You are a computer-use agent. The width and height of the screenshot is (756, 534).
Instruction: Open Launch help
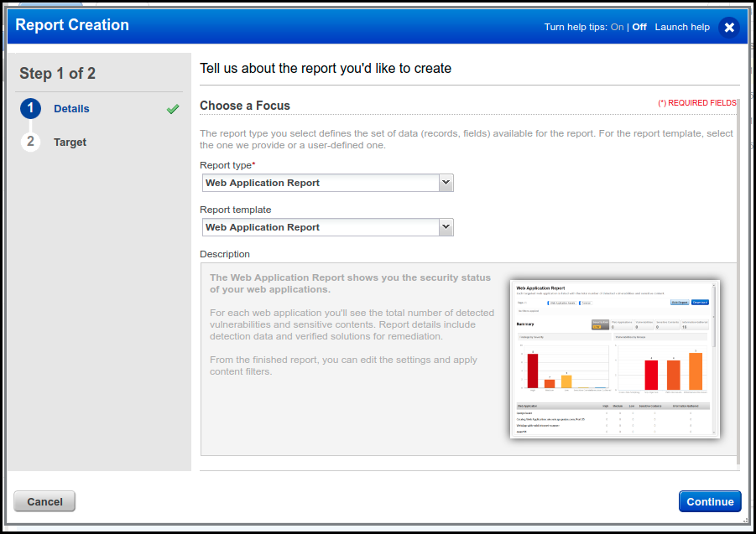[x=682, y=27]
